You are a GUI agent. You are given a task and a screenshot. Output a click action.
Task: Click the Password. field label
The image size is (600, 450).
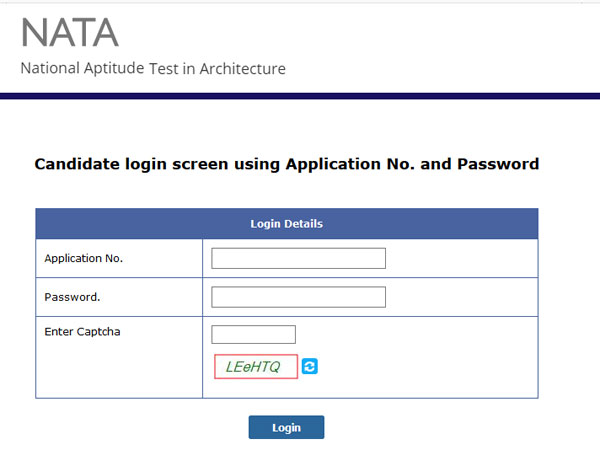pyautogui.click(x=72, y=297)
